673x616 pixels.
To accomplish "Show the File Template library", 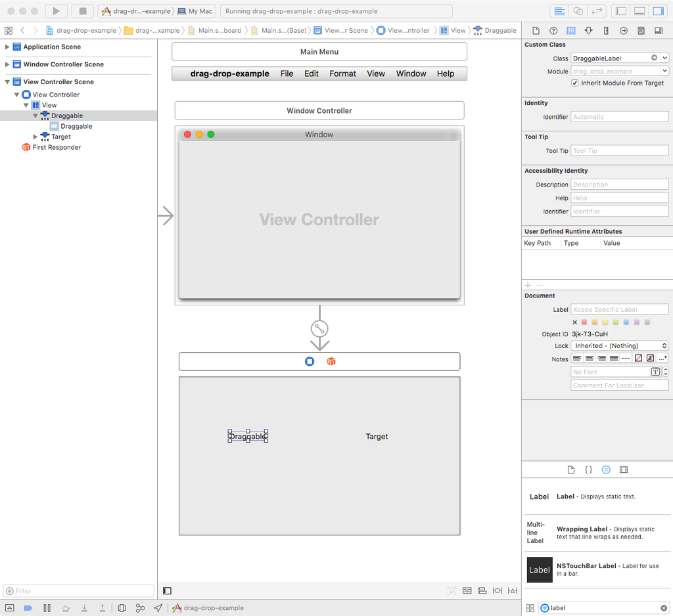I will point(571,470).
